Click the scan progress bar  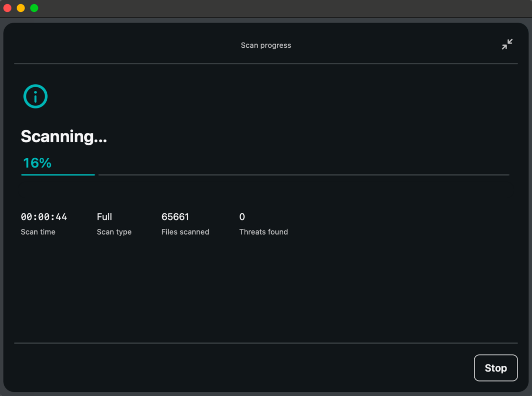[265, 175]
